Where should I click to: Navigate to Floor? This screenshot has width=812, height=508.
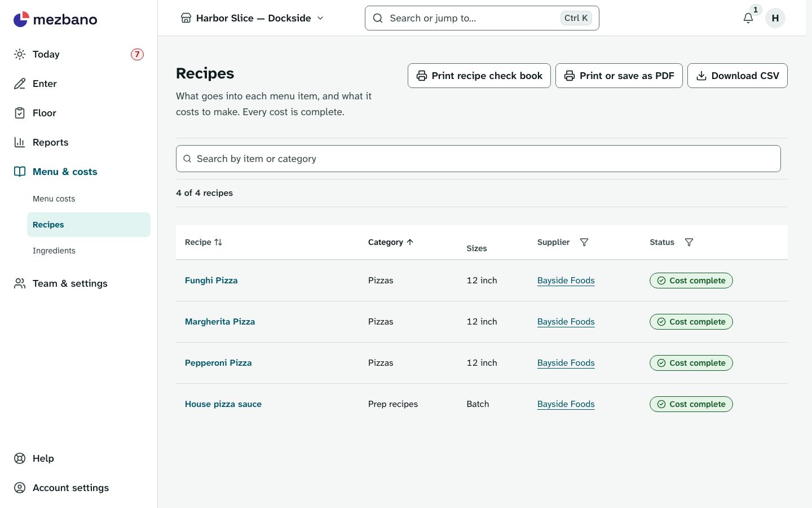pyautogui.click(x=79, y=113)
